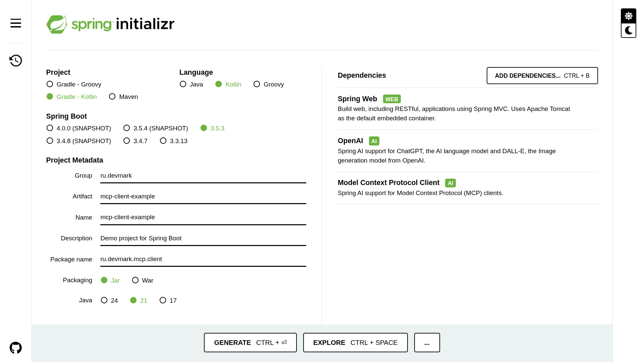Switch to light theme sun icon
Viewport: 644px width, 362px height.
click(629, 16)
